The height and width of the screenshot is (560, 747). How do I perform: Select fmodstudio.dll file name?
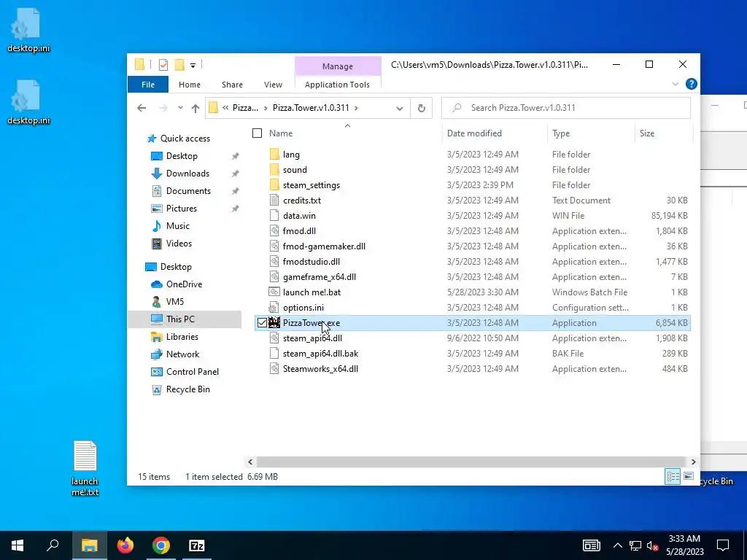coord(311,262)
